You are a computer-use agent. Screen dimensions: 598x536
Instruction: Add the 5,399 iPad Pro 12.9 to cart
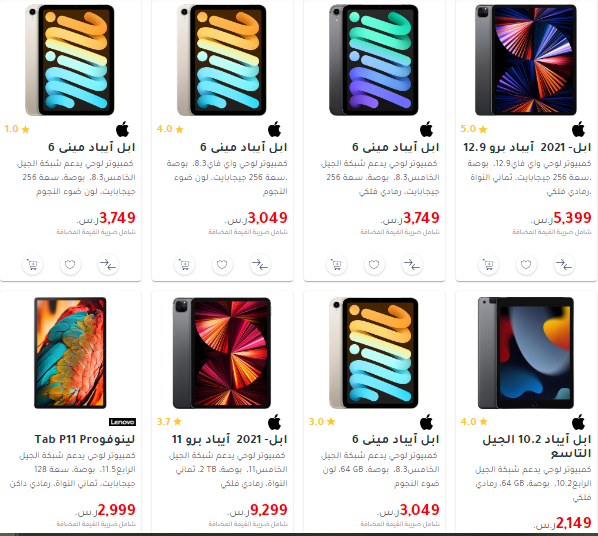488,264
